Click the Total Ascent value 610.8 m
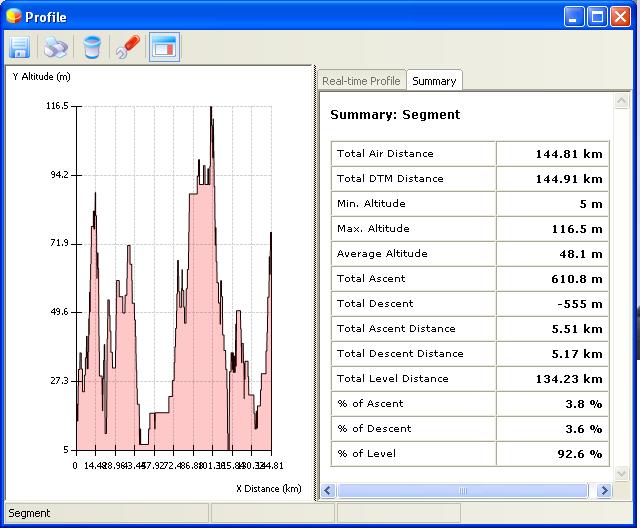Viewport: 640px width, 528px height. pos(577,279)
